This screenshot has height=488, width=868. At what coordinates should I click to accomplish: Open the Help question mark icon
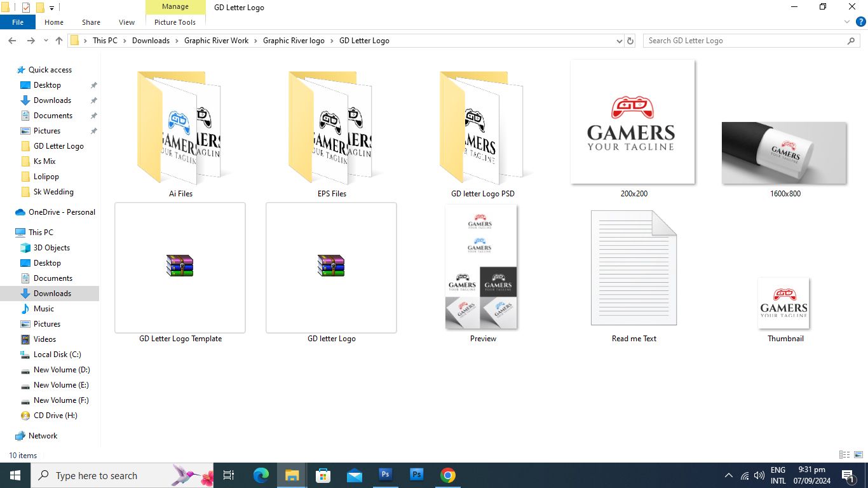(x=861, y=22)
